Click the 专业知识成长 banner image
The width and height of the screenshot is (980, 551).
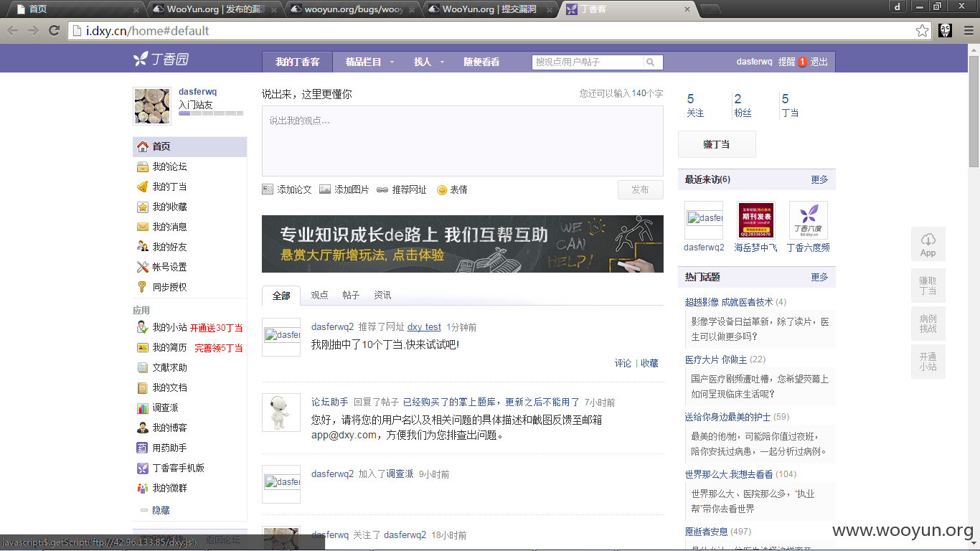[x=463, y=244]
